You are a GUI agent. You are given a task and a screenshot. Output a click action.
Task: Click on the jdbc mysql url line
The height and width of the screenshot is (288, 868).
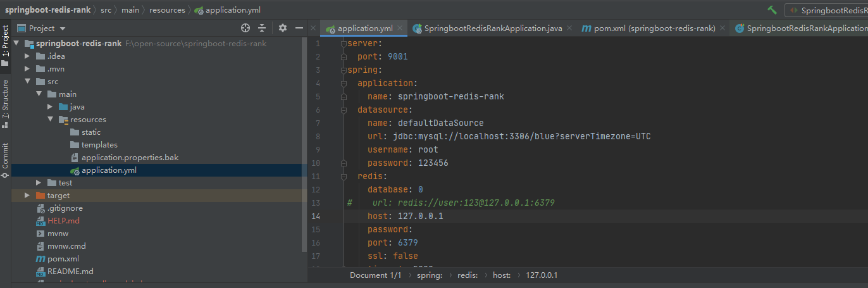[x=509, y=137]
